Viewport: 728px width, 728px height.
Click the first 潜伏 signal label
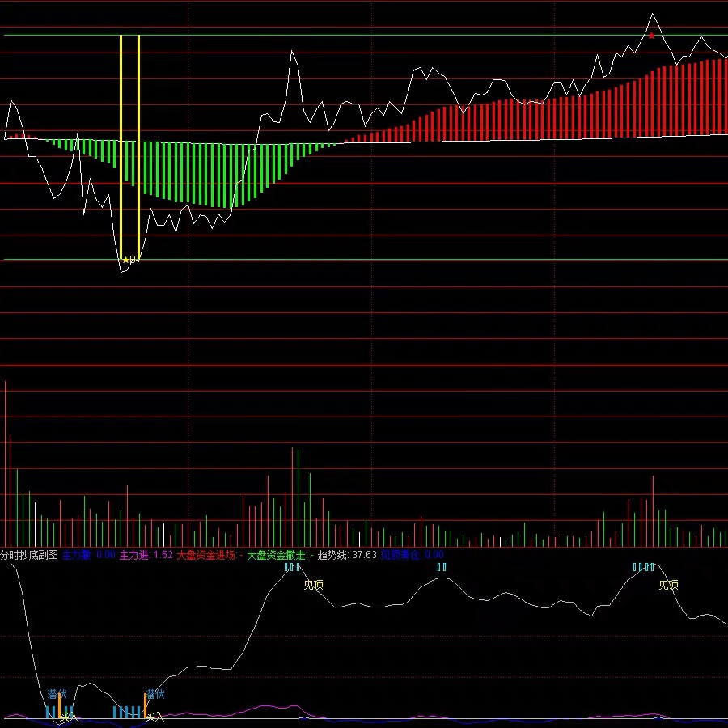[56, 694]
